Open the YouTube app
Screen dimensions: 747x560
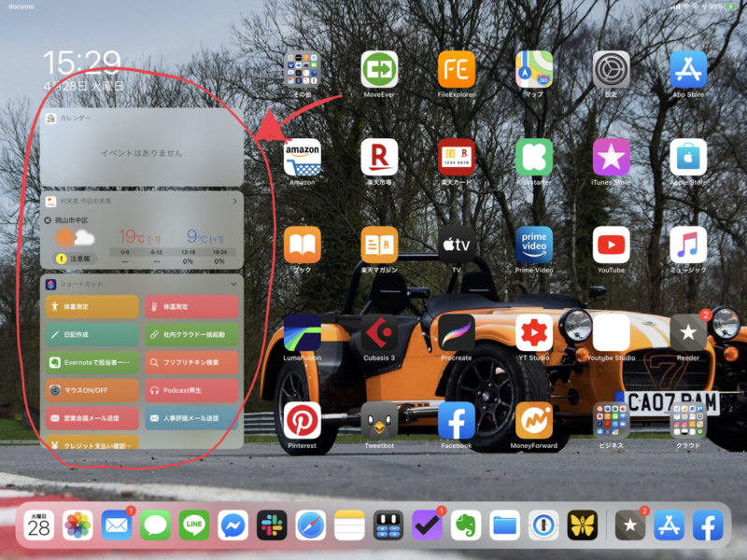point(611,245)
